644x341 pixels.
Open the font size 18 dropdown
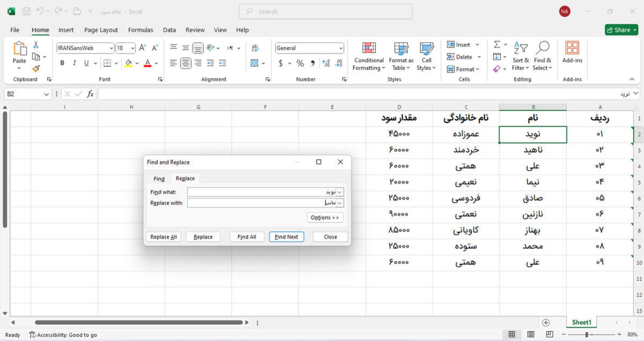point(132,48)
